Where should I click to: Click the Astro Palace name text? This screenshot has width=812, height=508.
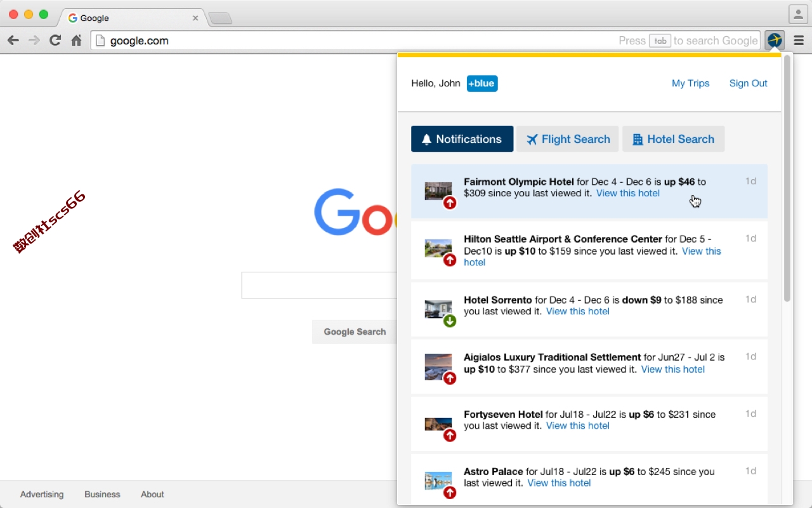pyautogui.click(x=494, y=471)
